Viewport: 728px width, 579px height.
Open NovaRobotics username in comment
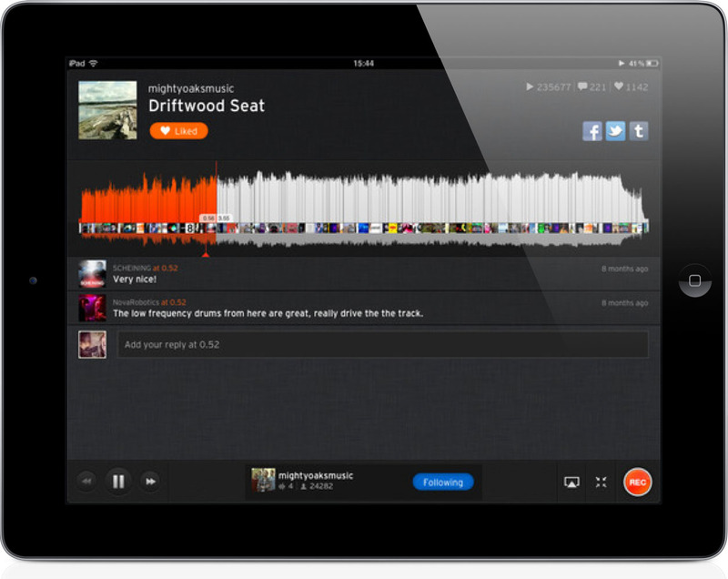click(x=136, y=302)
